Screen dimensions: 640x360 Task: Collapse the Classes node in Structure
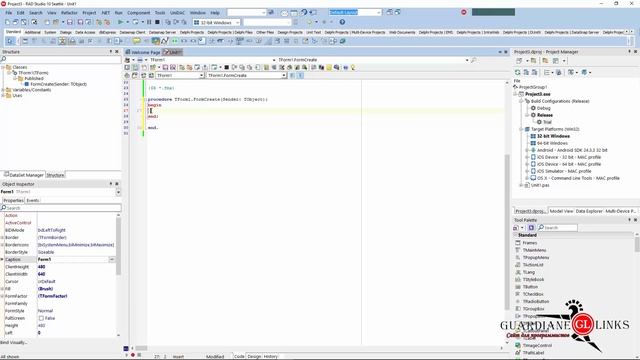pos(3,67)
